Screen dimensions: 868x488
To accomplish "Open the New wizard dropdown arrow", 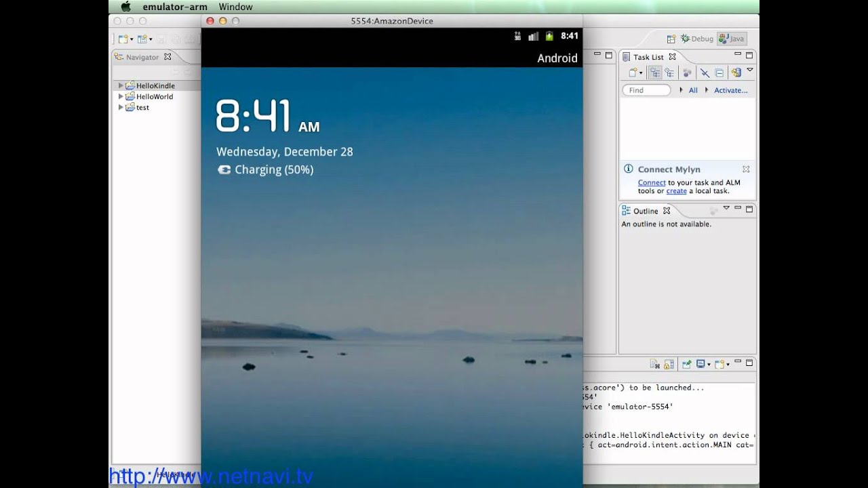I will [132, 39].
